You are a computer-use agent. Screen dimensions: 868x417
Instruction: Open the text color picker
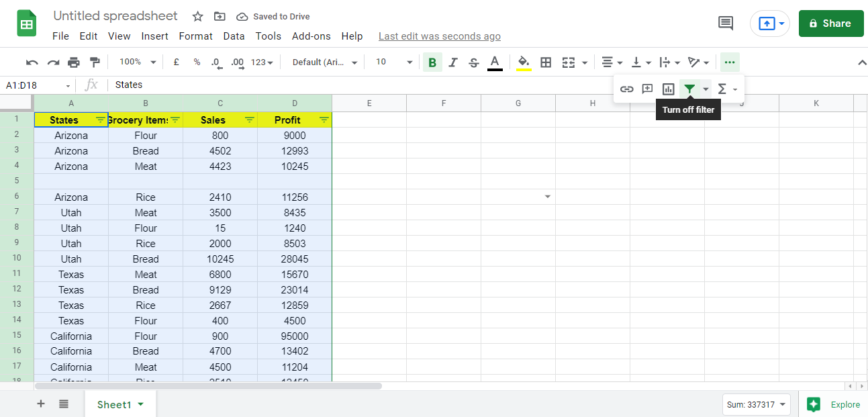(495, 62)
